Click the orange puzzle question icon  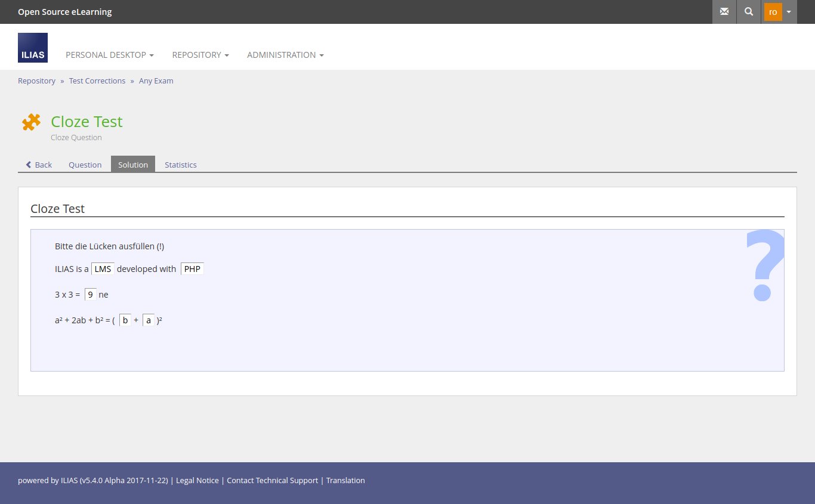click(x=31, y=122)
